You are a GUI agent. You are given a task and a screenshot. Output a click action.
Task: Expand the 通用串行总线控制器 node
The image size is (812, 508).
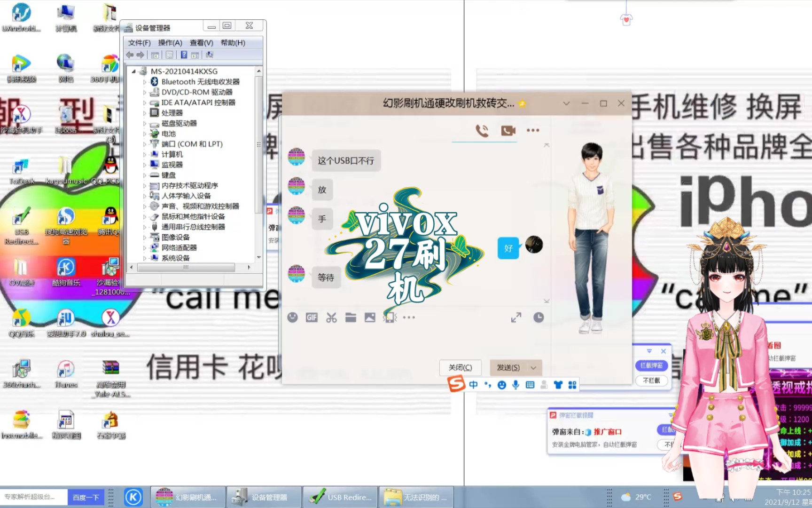pyautogui.click(x=145, y=227)
